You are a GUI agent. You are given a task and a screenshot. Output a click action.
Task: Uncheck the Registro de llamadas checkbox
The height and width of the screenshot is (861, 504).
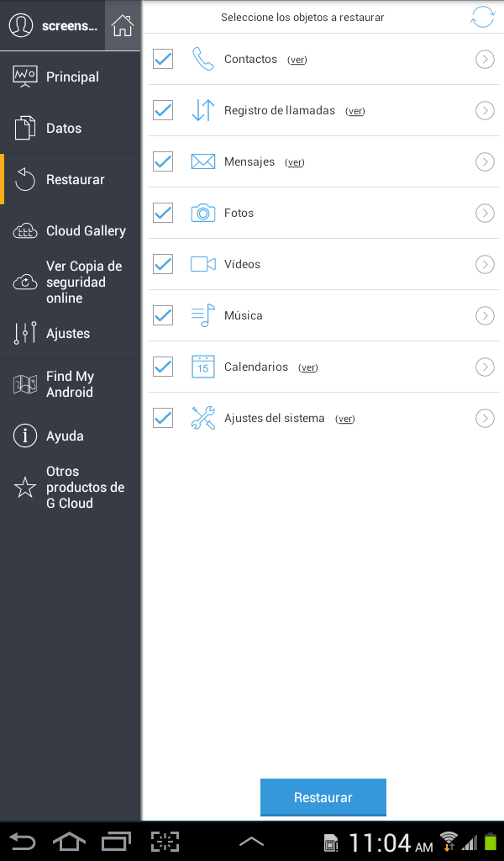pyautogui.click(x=163, y=110)
